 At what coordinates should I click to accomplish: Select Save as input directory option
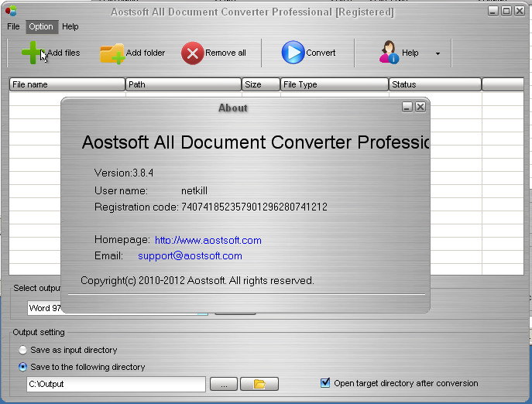22,350
